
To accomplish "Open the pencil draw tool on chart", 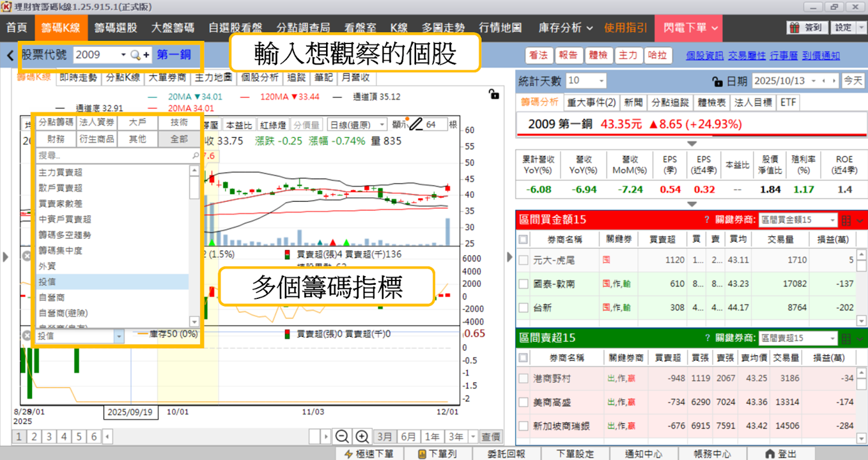I will pyautogui.click(x=417, y=124).
